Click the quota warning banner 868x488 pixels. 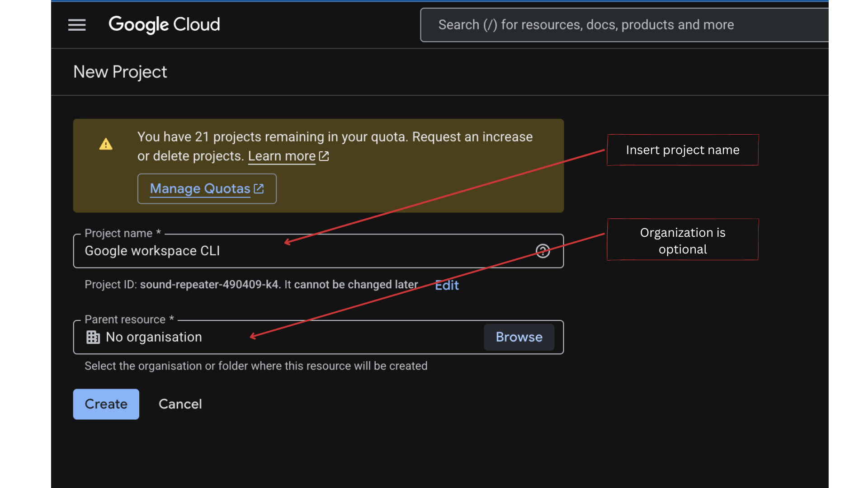click(318, 166)
